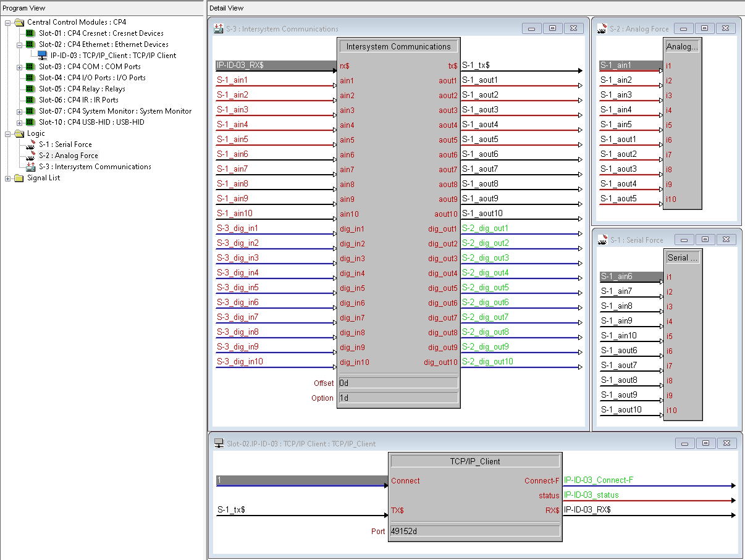Select Slot-05 CP4 Relay tree item
This screenshot has width=745, height=560.
82,89
